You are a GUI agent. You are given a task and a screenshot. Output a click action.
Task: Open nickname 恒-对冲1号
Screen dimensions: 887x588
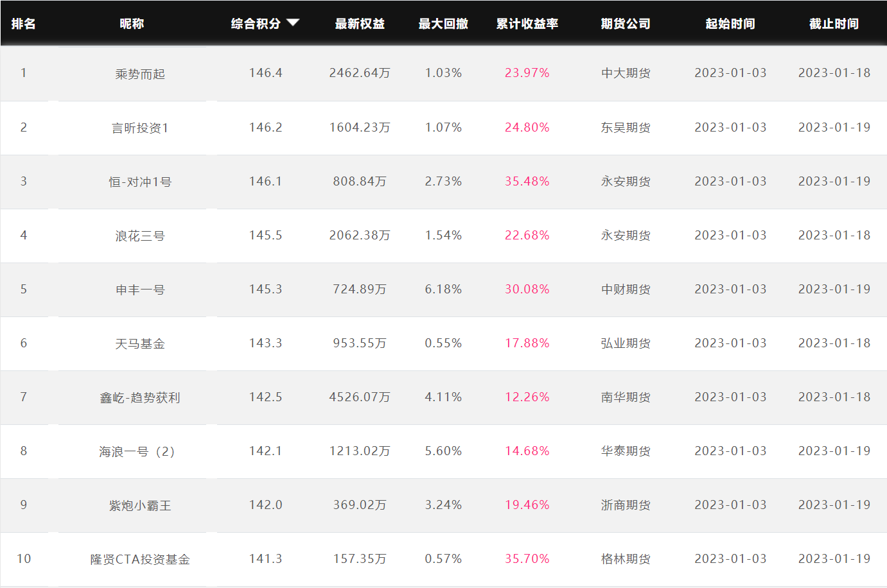pyautogui.click(x=140, y=182)
